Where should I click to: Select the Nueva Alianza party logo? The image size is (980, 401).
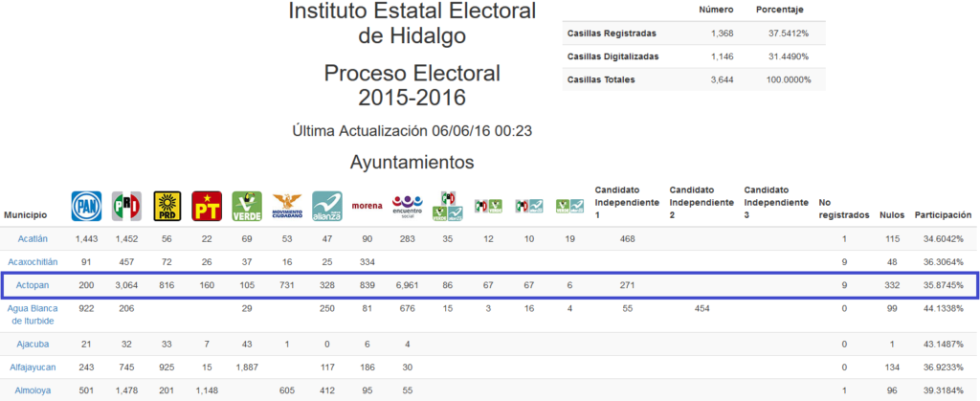tap(327, 206)
